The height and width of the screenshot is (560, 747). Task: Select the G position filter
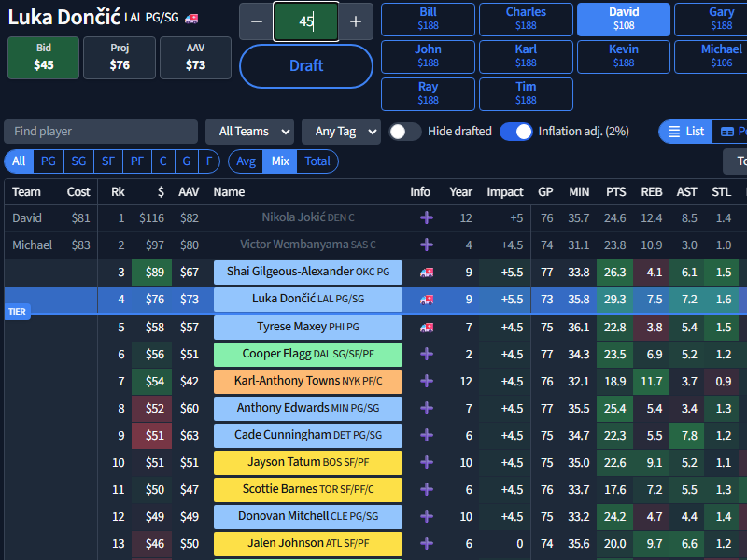[186, 161]
